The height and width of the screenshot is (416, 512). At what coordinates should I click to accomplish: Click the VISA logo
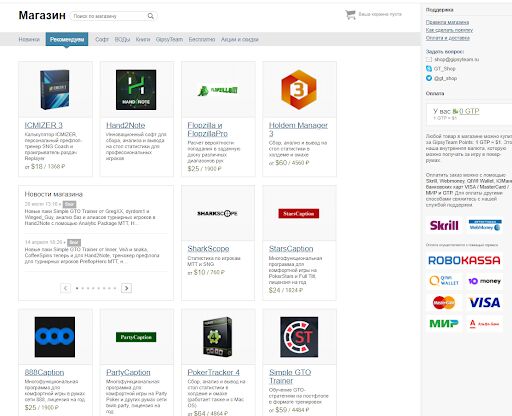click(485, 303)
